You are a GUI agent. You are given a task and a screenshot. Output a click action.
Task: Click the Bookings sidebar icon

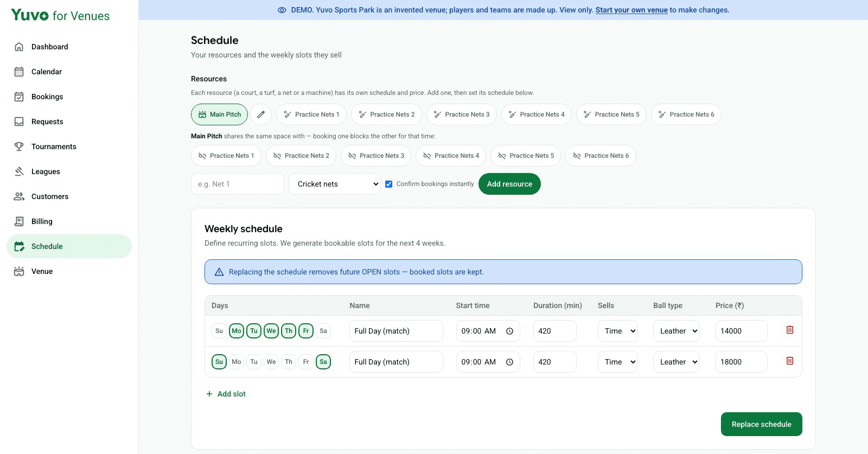[x=19, y=97]
